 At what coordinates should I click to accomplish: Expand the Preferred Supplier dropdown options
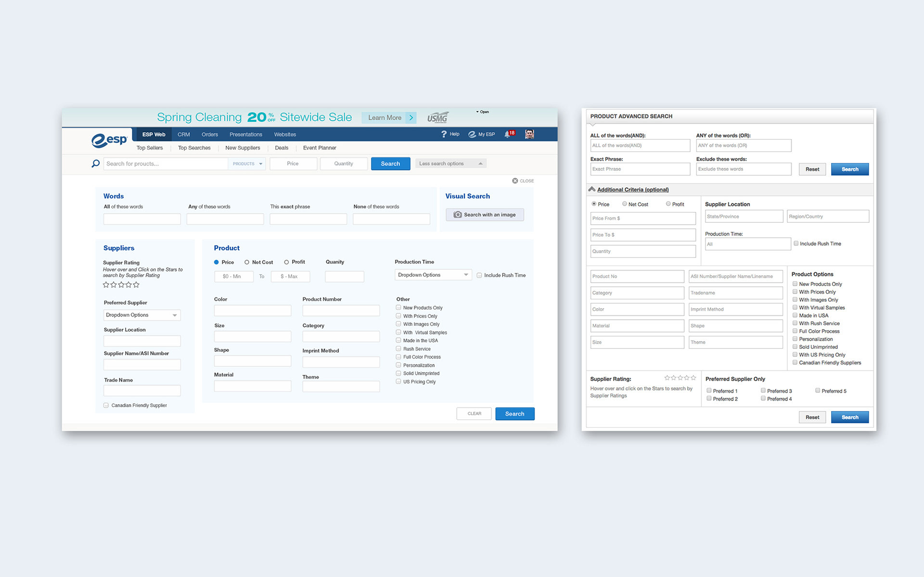pos(142,315)
